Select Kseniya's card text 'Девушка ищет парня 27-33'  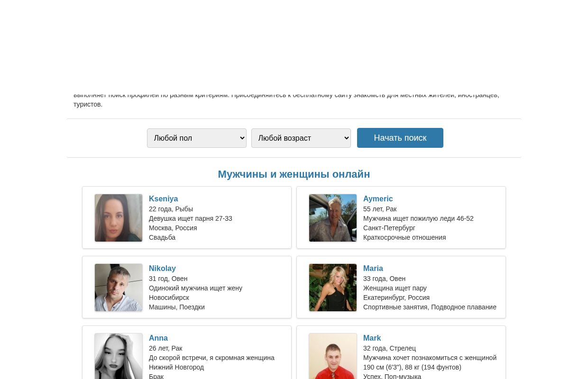191,218
